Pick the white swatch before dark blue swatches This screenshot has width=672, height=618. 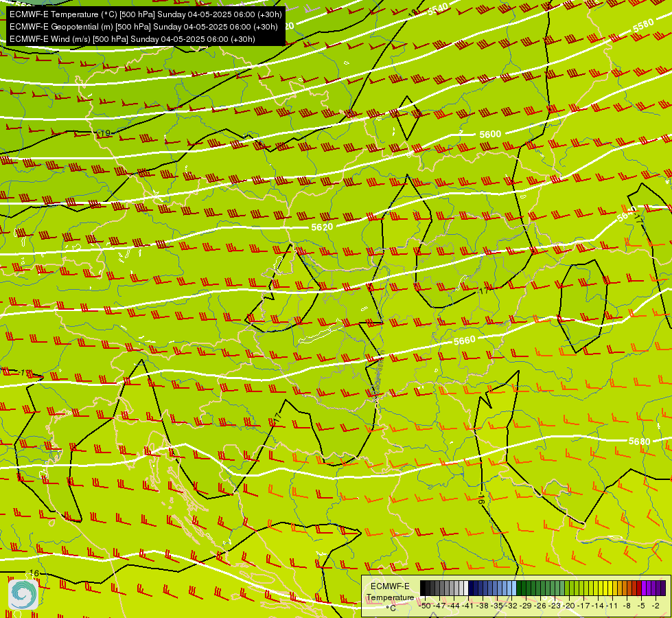pos(466,588)
